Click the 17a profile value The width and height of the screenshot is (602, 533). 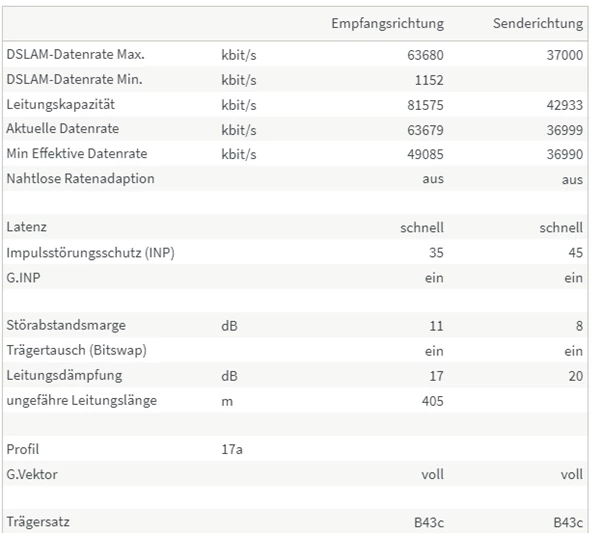[x=232, y=449]
